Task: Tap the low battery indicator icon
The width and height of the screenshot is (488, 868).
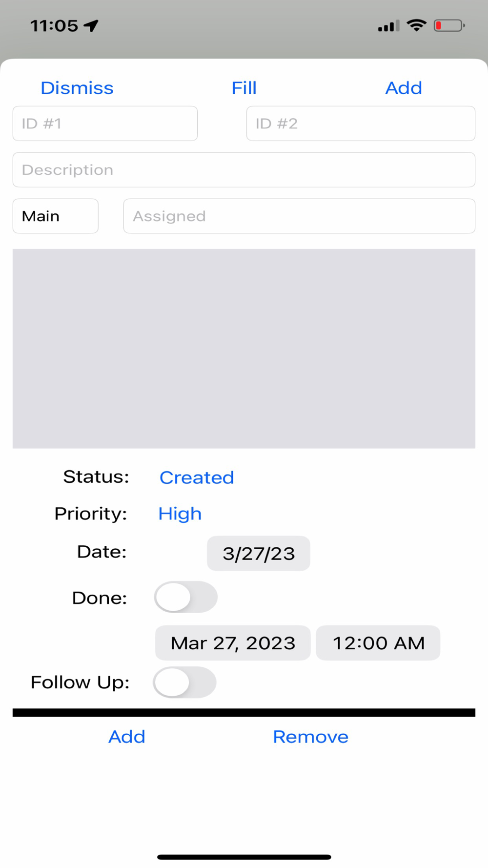Action: [x=449, y=25]
